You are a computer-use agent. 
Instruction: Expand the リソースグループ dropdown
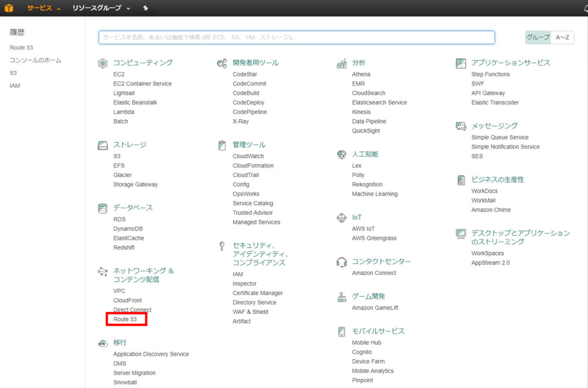pos(101,8)
